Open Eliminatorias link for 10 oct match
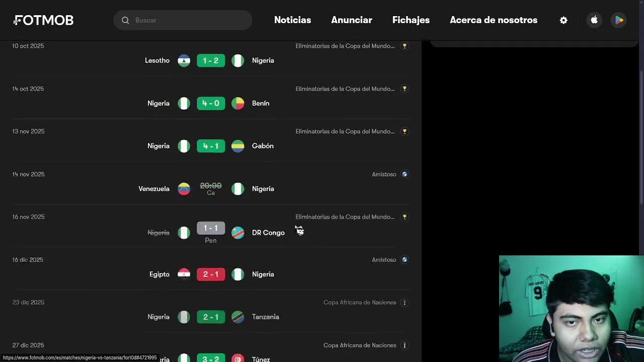The image size is (644, 362). click(345, 46)
